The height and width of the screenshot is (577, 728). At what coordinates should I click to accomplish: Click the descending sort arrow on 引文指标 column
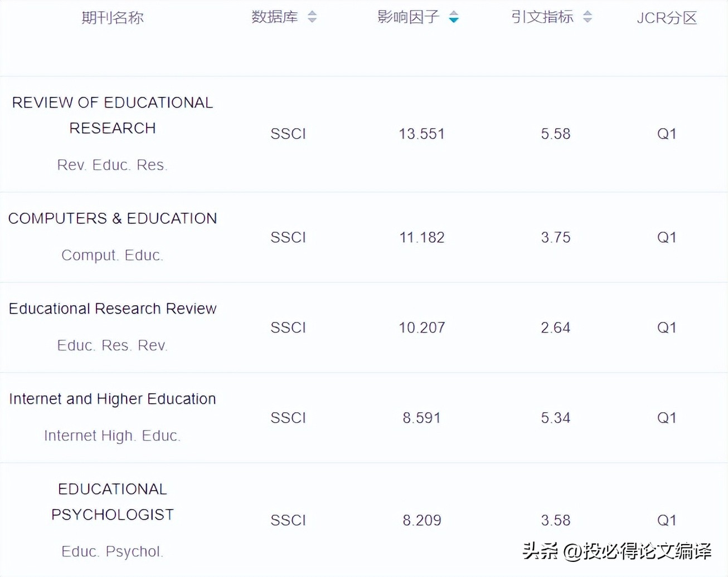point(587,21)
